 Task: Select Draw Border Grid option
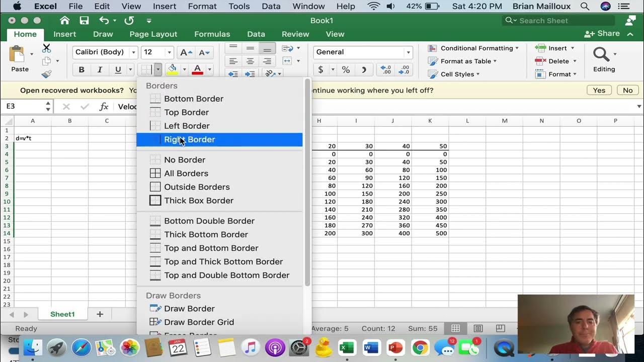pyautogui.click(x=219, y=322)
